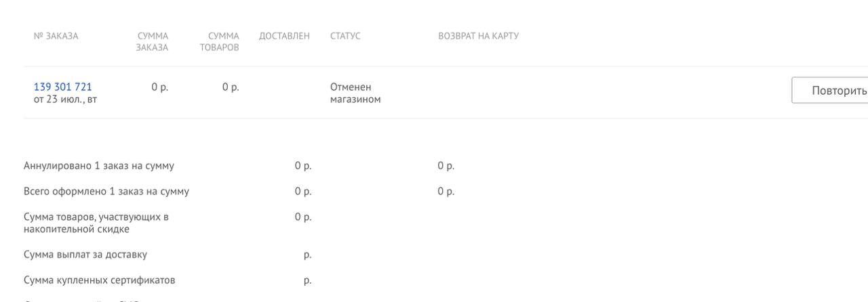Select the СУММА ЗАКАЗА column header
This screenshot has width=868, height=302.
(153, 41)
